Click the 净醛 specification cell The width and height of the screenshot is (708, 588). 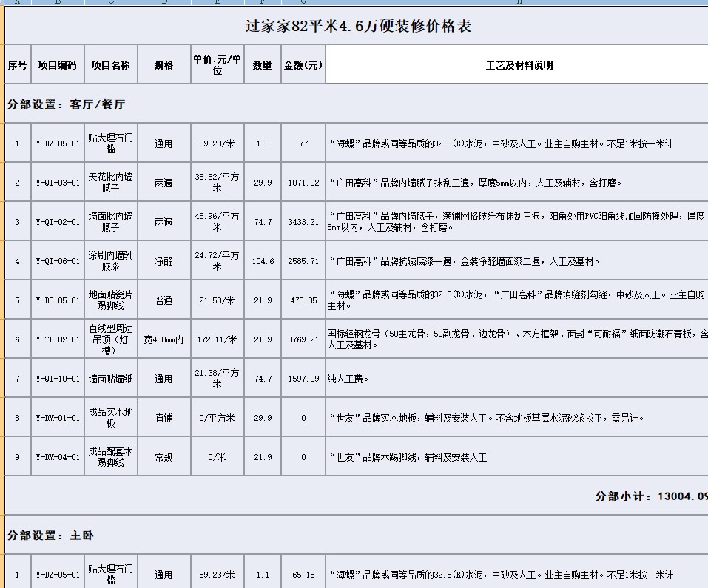coord(164,261)
